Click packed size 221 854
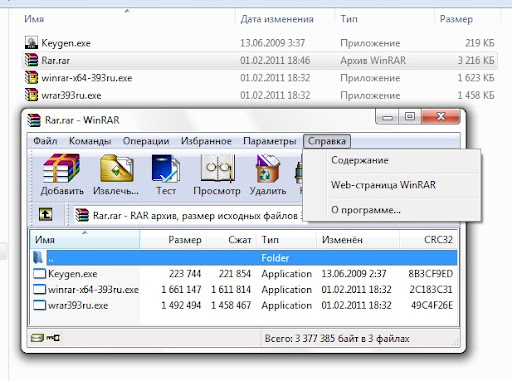 click(x=235, y=274)
